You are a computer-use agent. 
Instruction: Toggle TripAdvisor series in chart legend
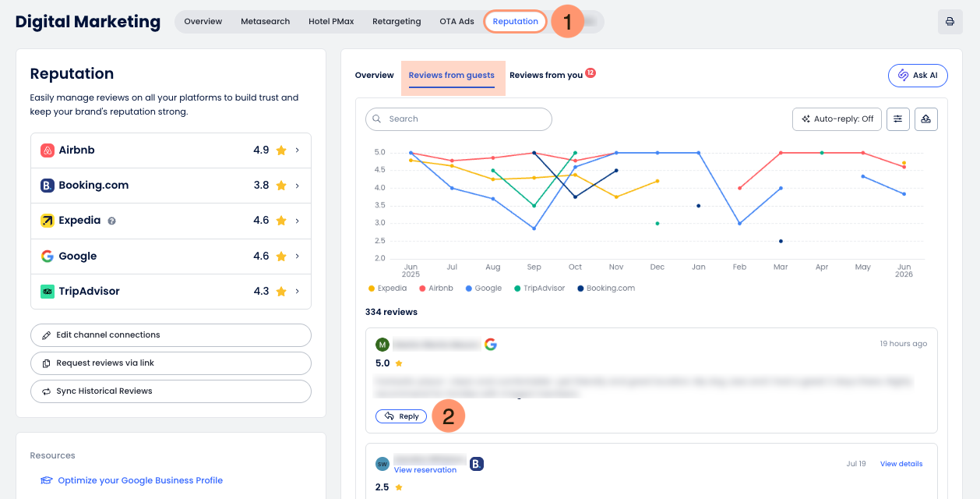click(x=541, y=288)
